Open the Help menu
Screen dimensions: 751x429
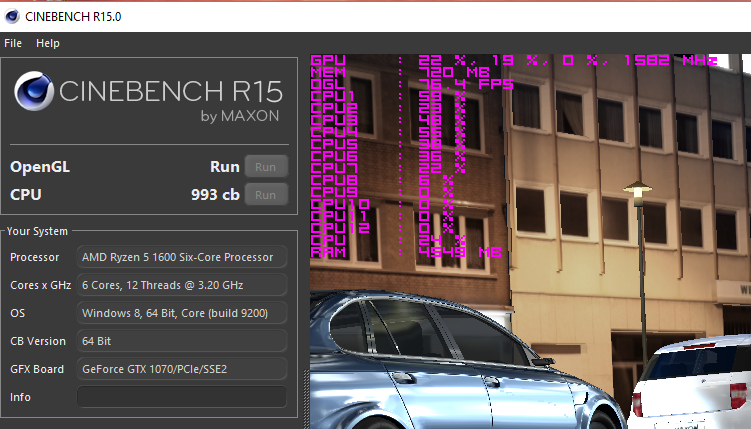(48, 43)
